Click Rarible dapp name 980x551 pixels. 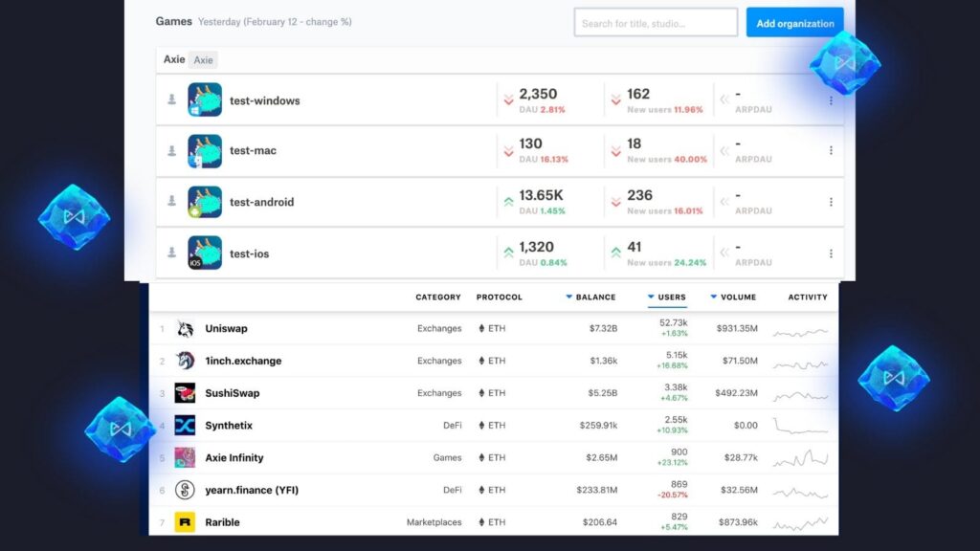coord(222,522)
